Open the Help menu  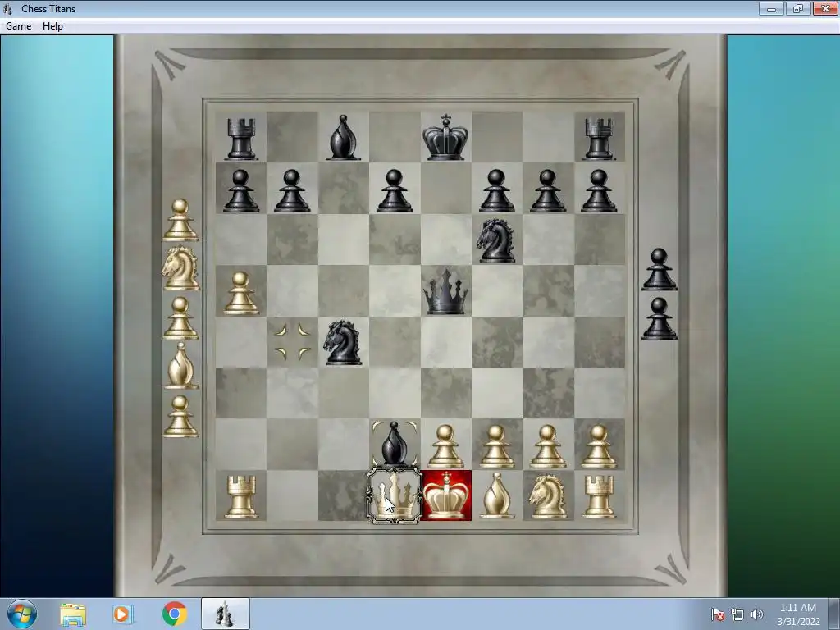coord(52,26)
